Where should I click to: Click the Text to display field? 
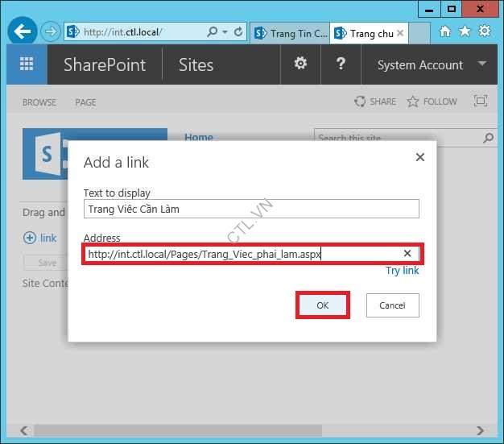point(251,210)
